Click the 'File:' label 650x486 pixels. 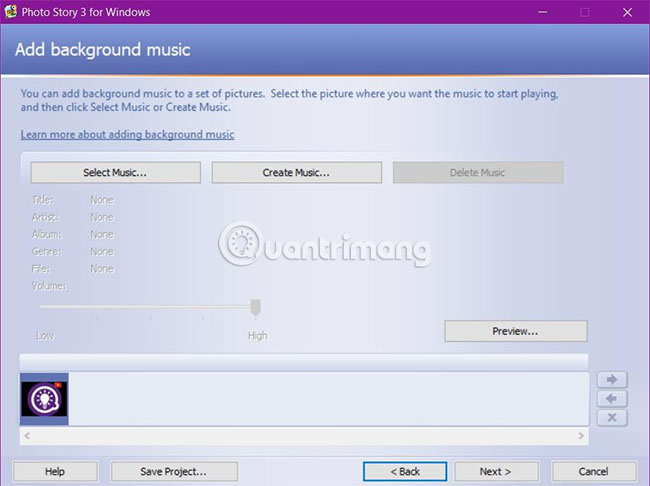[x=41, y=269]
